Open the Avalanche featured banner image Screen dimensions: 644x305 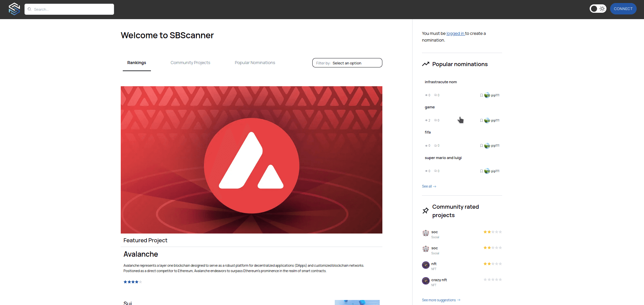pyautogui.click(x=252, y=160)
